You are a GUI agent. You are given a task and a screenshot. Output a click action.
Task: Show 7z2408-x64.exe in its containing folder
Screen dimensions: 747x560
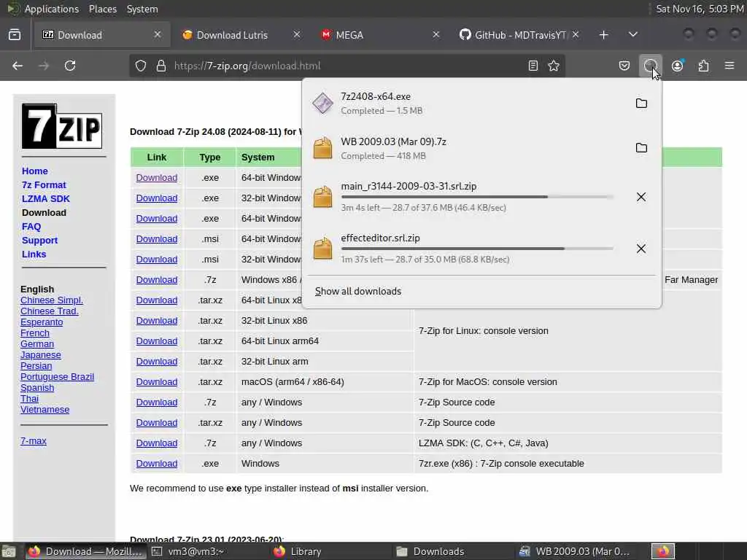point(641,104)
